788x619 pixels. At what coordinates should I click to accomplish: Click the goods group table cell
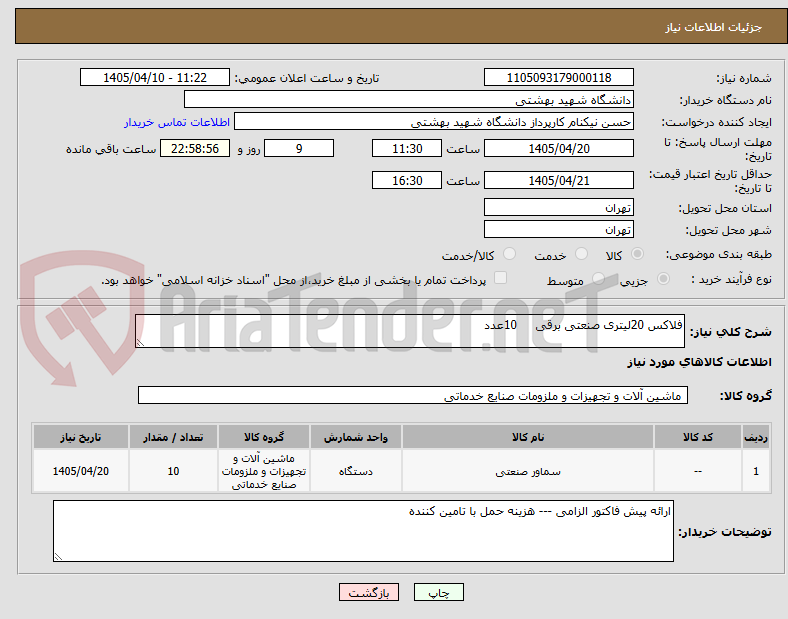tap(264, 471)
